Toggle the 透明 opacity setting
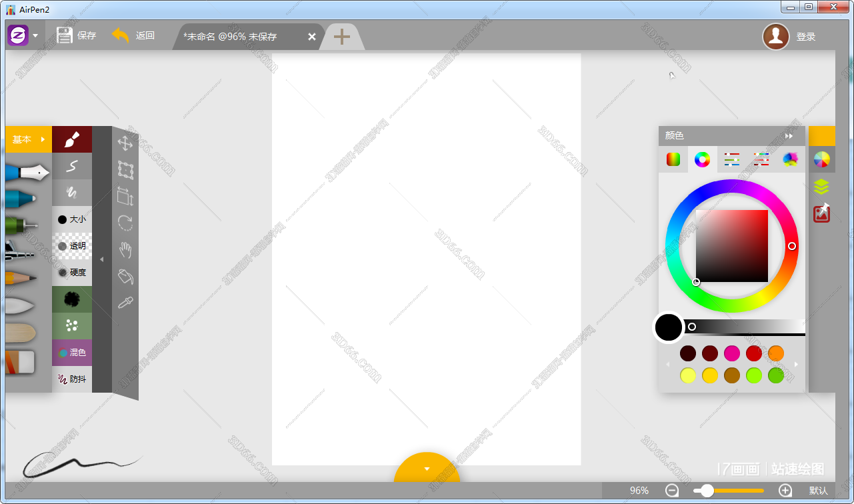This screenshot has height=504, width=854. [x=72, y=246]
